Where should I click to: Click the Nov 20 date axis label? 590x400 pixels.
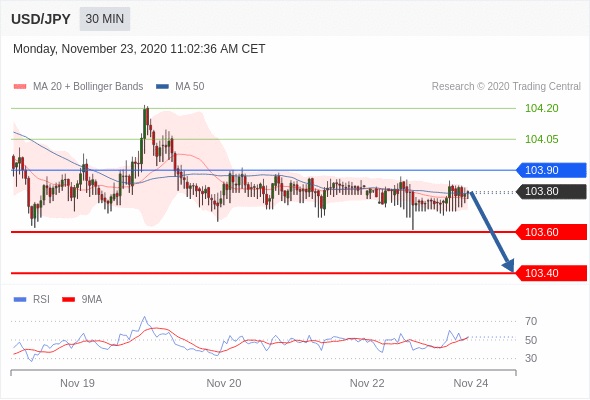coord(224,383)
